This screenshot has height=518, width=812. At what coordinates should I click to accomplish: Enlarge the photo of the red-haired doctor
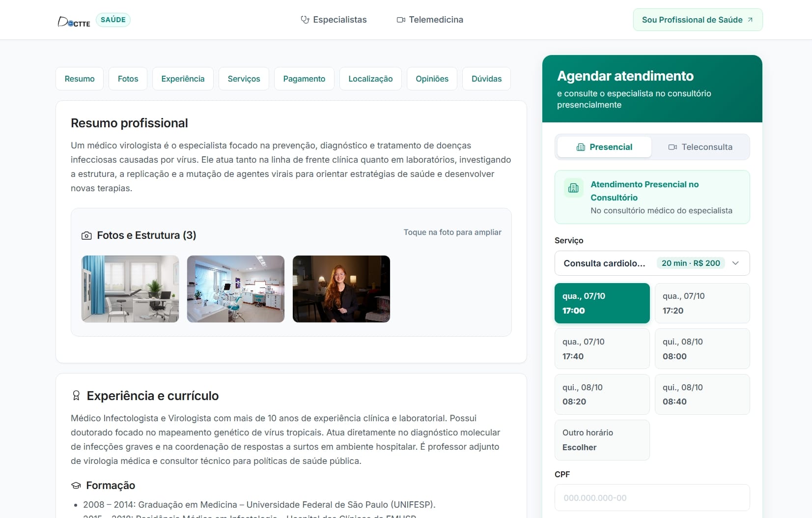coord(341,289)
